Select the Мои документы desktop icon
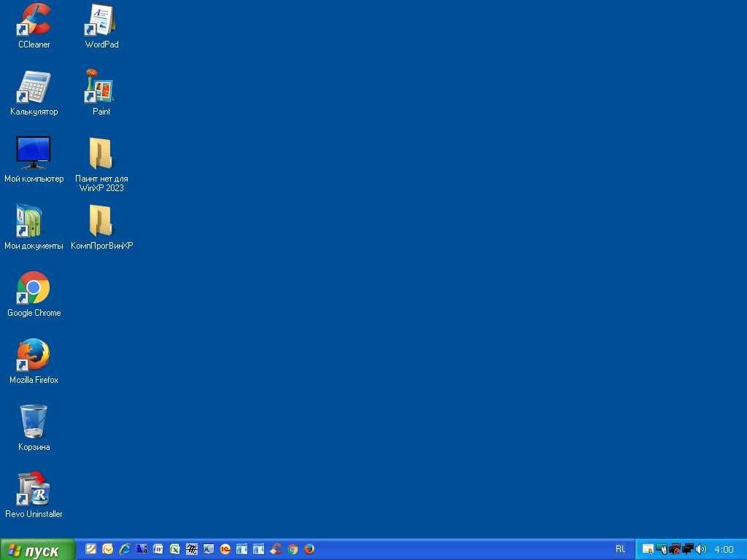 point(34,227)
